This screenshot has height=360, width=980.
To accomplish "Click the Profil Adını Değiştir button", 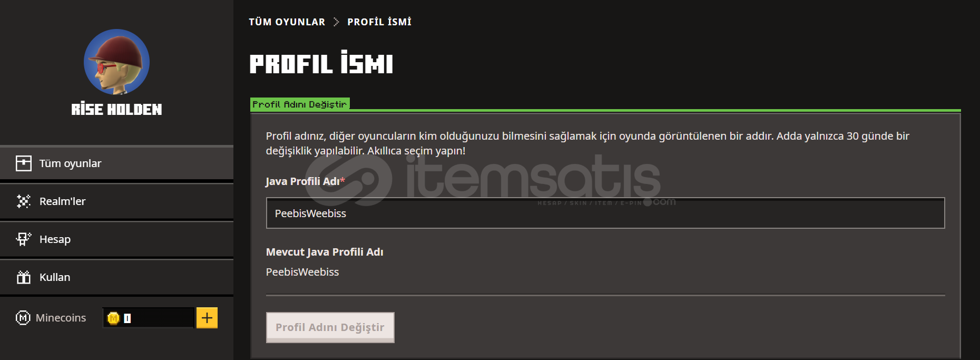I will click(x=330, y=327).
